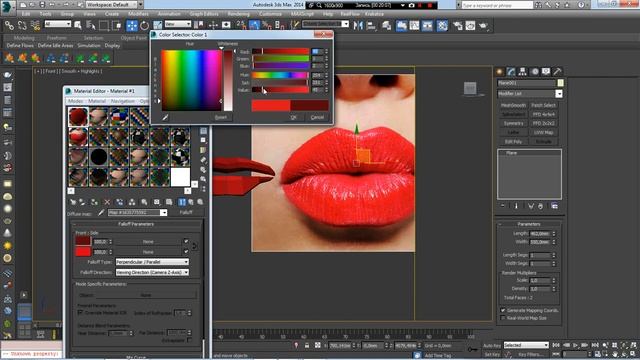Viewport: 640px width, 360px height.
Task: Open the Display command panel tab
Action: [x=546, y=71]
